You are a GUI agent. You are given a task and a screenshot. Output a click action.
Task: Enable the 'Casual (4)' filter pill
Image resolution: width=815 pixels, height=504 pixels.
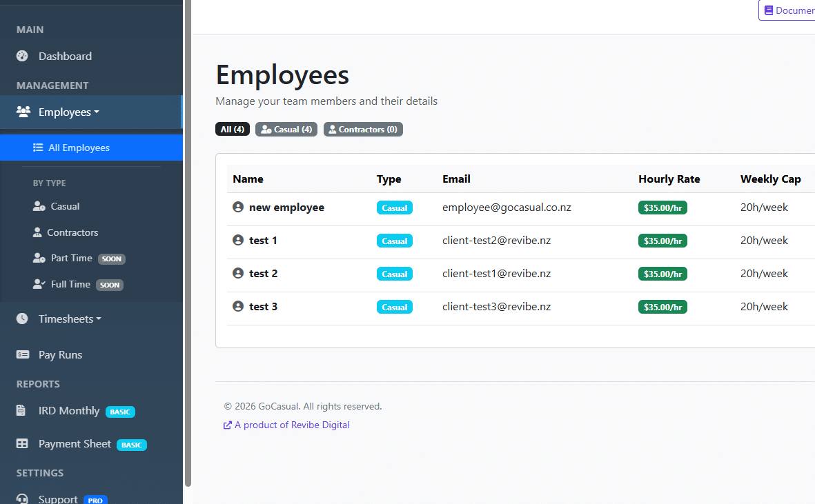286,129
